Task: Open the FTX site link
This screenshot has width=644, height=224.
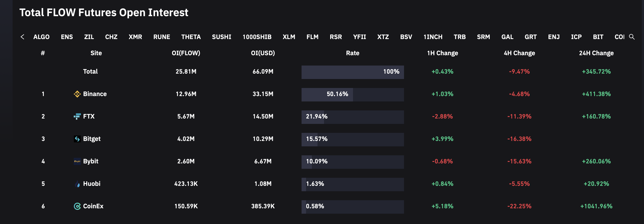Action: 89,117
